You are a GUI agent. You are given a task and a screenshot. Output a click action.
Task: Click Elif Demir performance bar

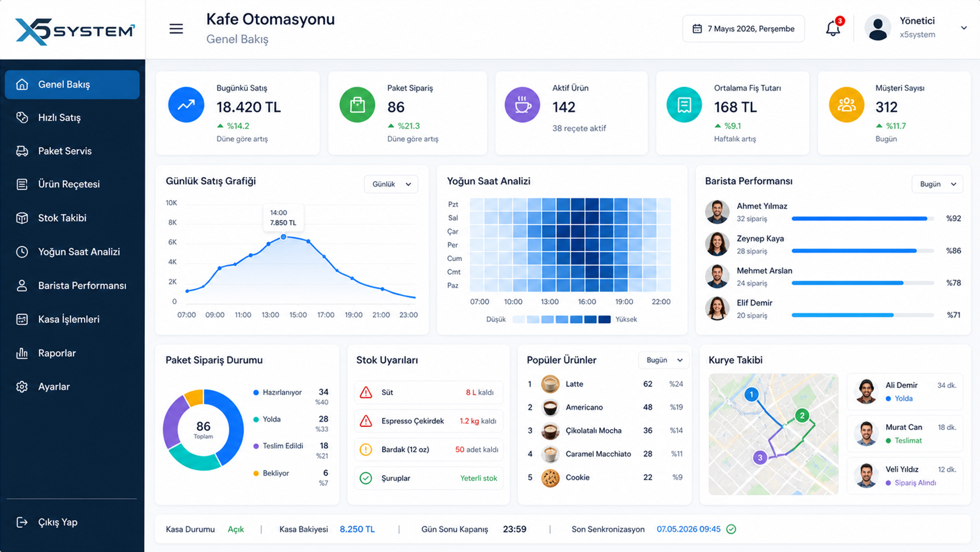(863, 315)
